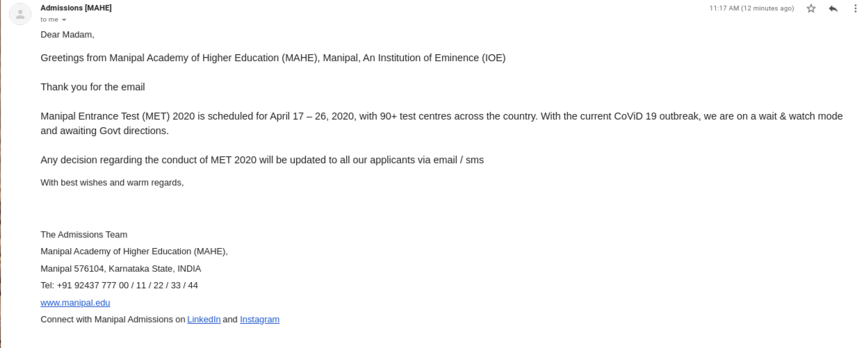Image resolution: width=868 pixels, height=348 pixels.
Task: Click the telephone number line
Action: (119, 285)
